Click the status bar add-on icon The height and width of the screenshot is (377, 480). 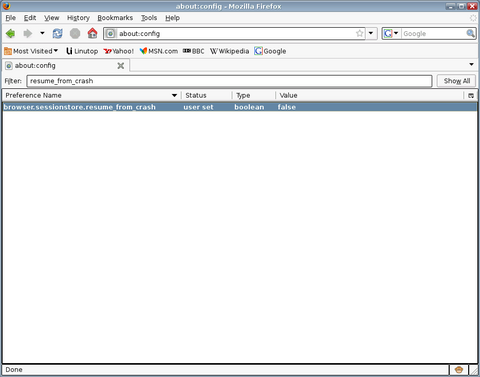coord(459,370)
